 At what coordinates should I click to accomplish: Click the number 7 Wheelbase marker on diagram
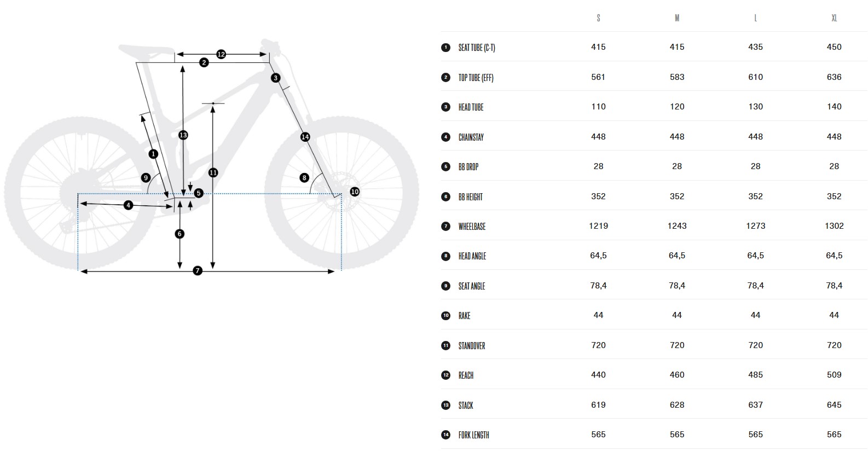pos(198,271)
